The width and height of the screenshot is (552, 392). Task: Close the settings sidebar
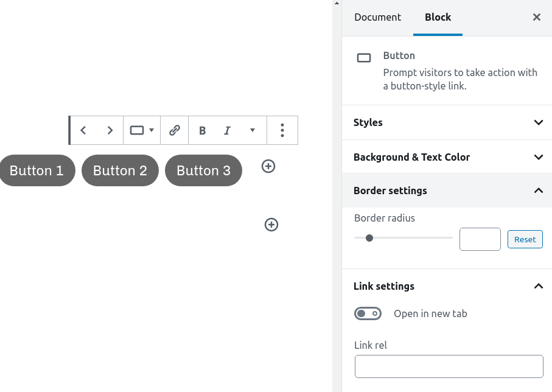[x=537, y=17]
